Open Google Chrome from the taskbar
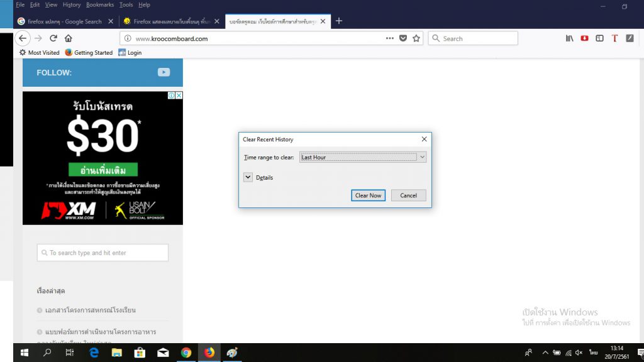644x362 pixels. [x=186, y=353]
